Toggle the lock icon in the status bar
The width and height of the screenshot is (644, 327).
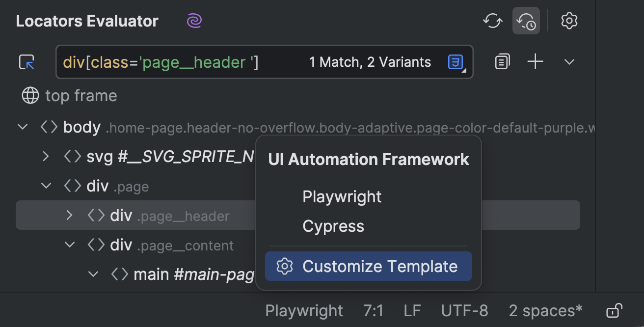(615, 310)
